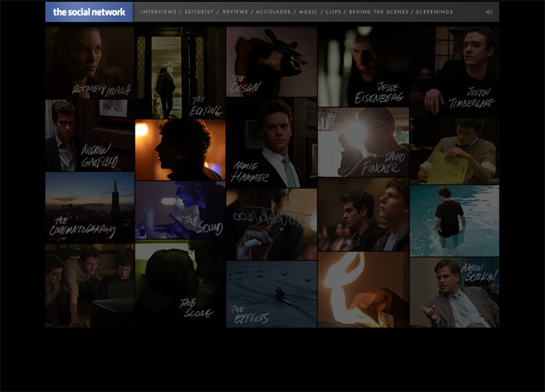Open the image of writing on glass

pyautogui.click(x=272, y=224)
